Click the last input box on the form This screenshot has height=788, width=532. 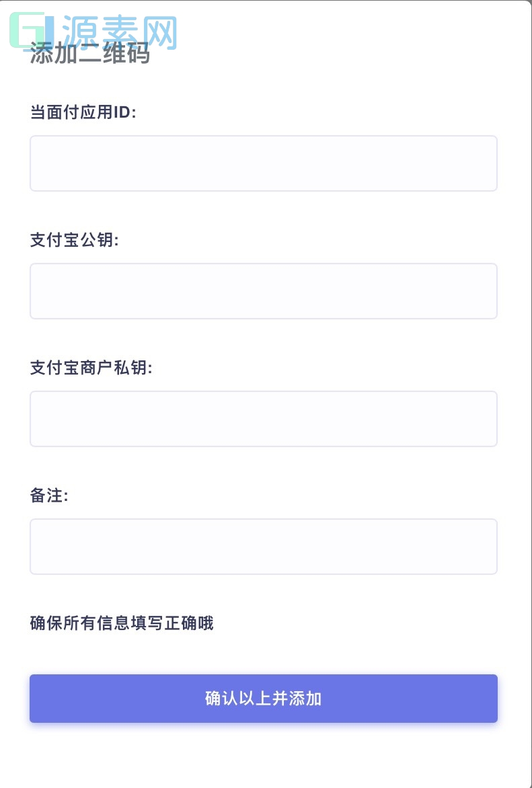coord(263,546)
